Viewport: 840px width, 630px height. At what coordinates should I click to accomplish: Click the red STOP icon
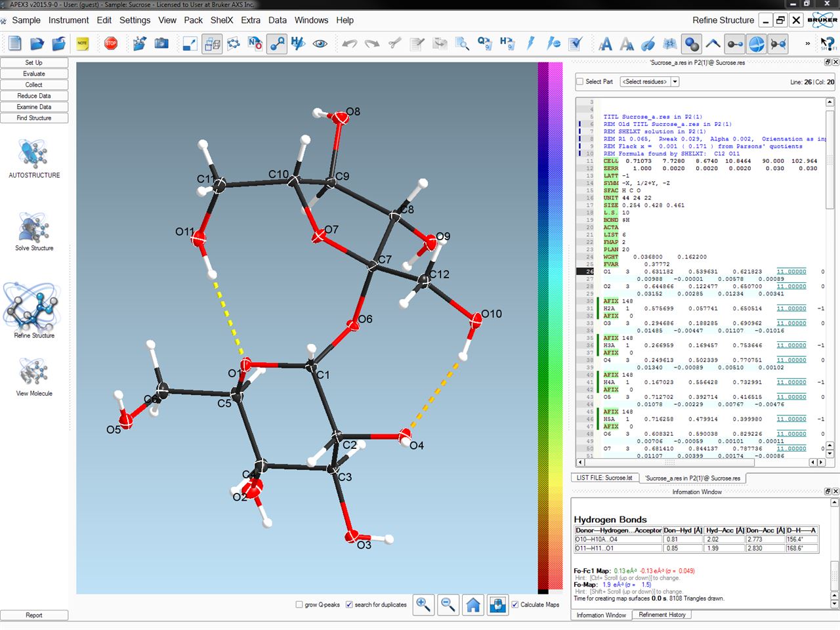(111, 44)
